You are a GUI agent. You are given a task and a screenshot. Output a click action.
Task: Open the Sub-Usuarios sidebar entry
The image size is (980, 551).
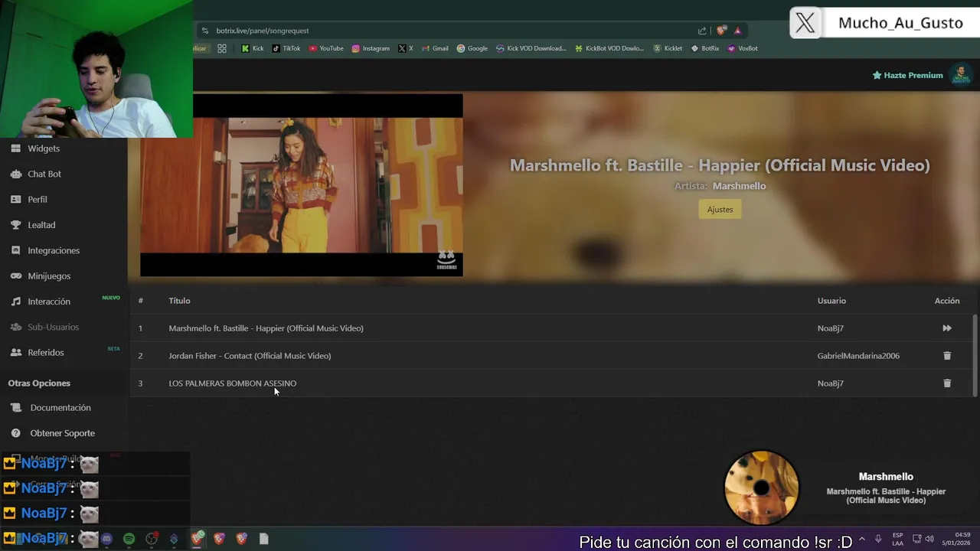53,327
